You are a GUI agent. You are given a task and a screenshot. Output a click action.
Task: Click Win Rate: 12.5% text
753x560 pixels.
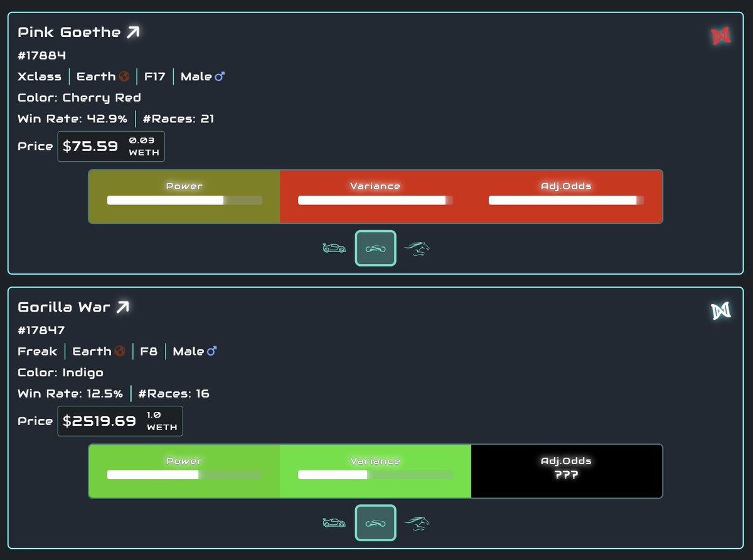pos(70,393)
